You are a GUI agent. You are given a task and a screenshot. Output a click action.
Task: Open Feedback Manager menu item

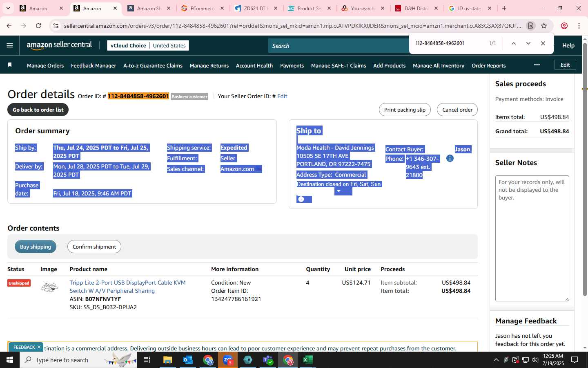94,65
